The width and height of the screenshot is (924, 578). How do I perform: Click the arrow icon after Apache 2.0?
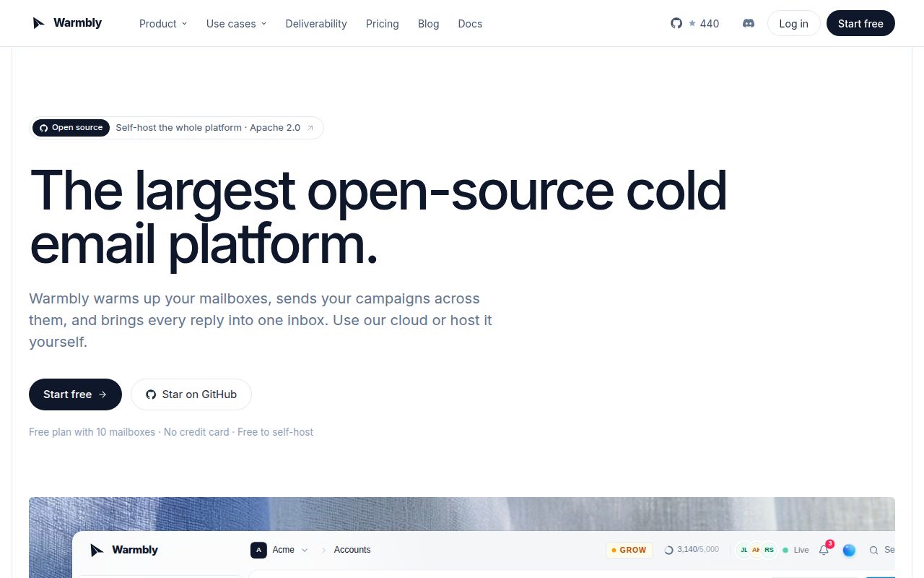point(310,128)
